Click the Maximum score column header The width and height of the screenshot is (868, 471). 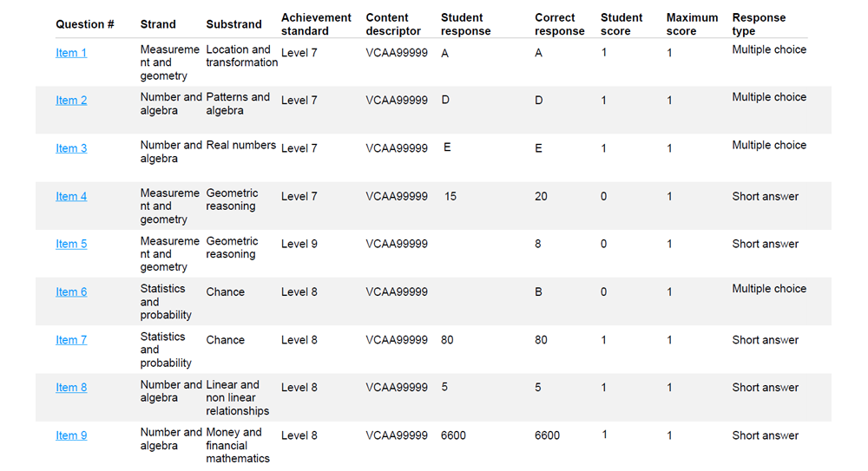click(x=692, y=24)
